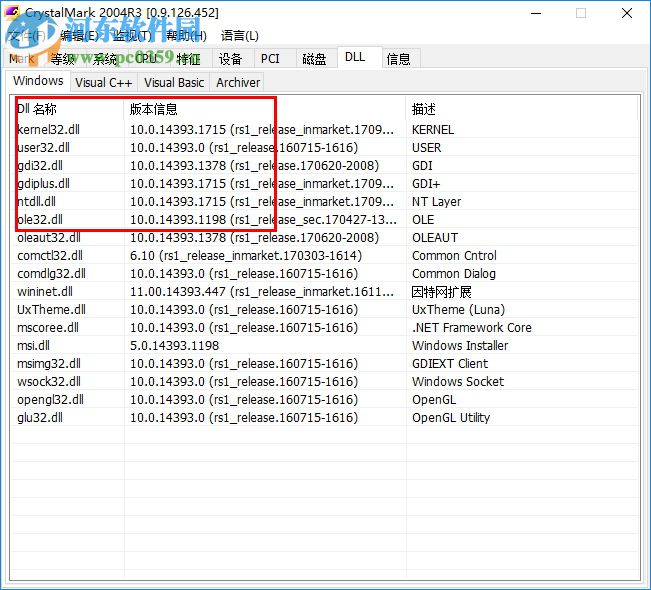651x590 pixels.
Task: Click the 11.00.14393.447 version of wininet.dll
Action: [x=262, y=291]
